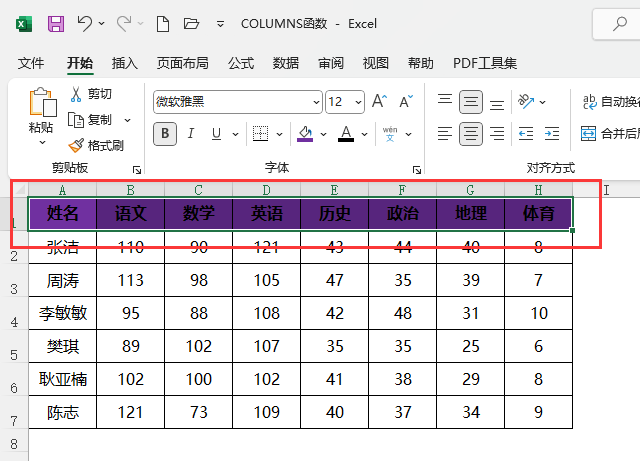Click the Save icon in quick access toolbar
The height and width of the screenshot is (461, 640).
56,24
